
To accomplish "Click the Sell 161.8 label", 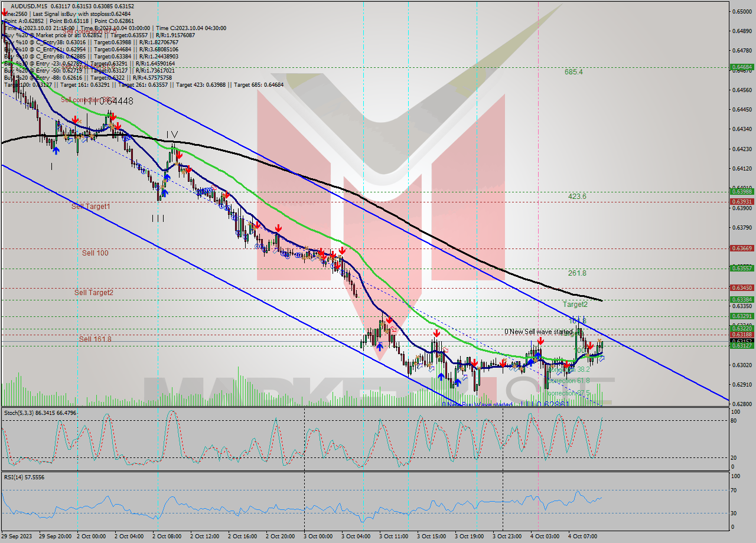I will (x=95, y=339).
